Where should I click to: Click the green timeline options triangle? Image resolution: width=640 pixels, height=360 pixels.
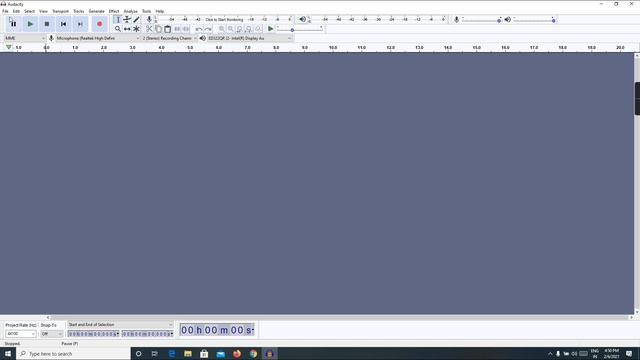point(9,47)
